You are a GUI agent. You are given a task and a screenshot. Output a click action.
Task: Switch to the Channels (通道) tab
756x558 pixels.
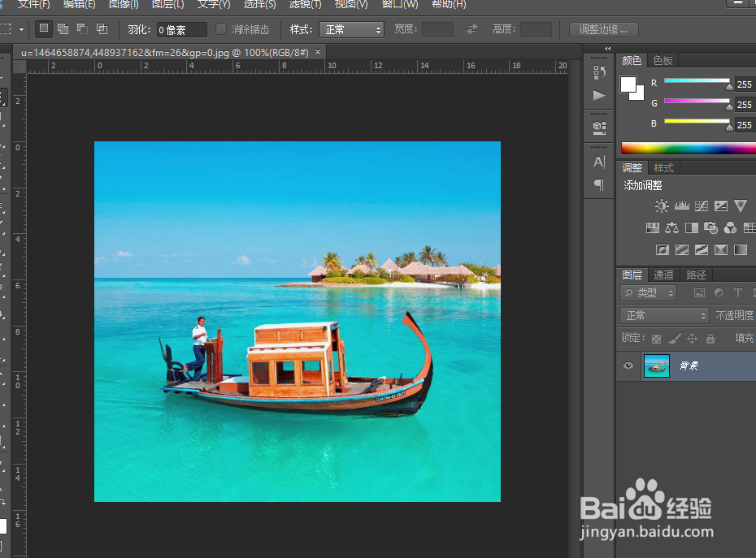(x=663, y=275)
